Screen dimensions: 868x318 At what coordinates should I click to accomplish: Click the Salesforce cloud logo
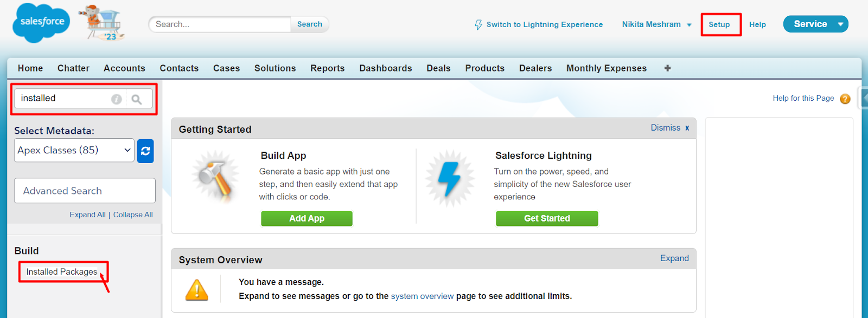pyautogui.click(x=41, y=23)
